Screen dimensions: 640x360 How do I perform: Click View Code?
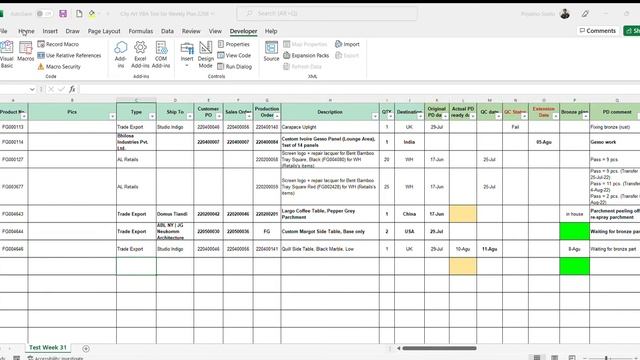coord(234,55)
